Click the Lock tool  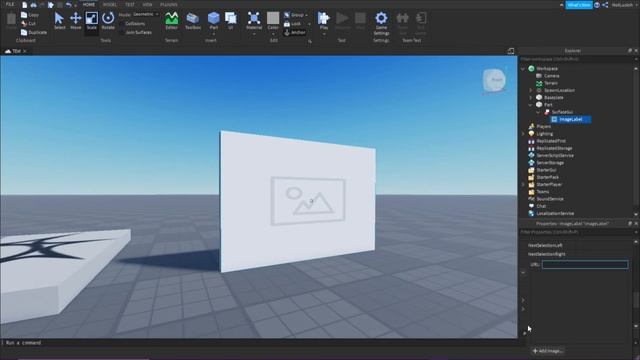(292, 24)
